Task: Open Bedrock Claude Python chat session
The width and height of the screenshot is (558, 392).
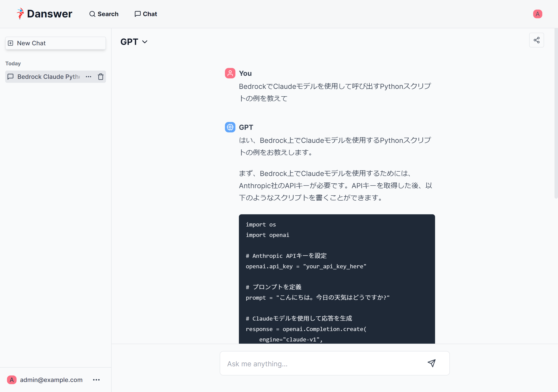Action: pos(48,77)
